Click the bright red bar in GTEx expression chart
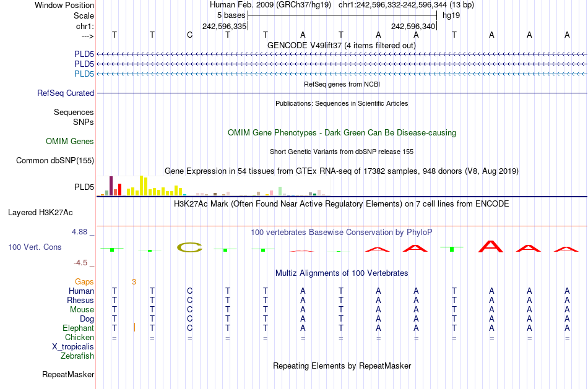 [119, 190]
